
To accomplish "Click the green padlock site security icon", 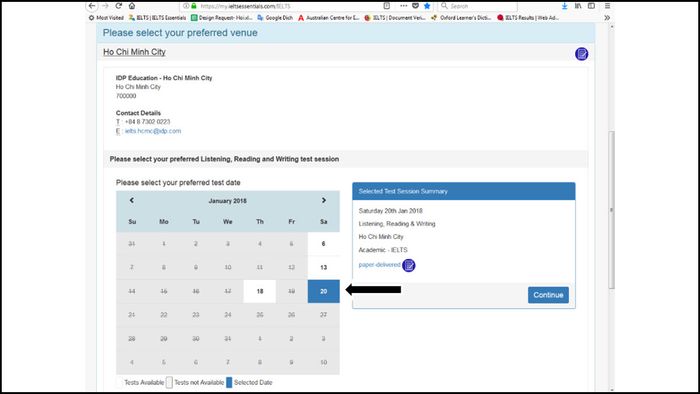I will [x=194, y=6].
